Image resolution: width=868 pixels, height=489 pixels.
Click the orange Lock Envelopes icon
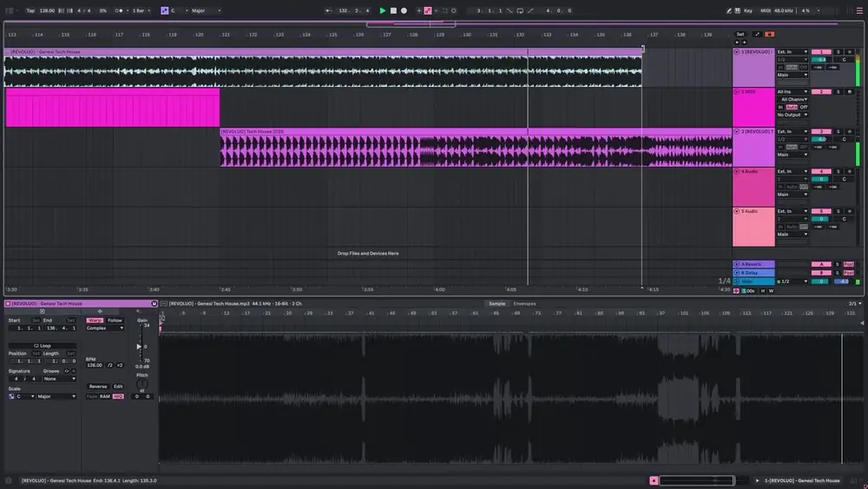(x=769, y=35)
